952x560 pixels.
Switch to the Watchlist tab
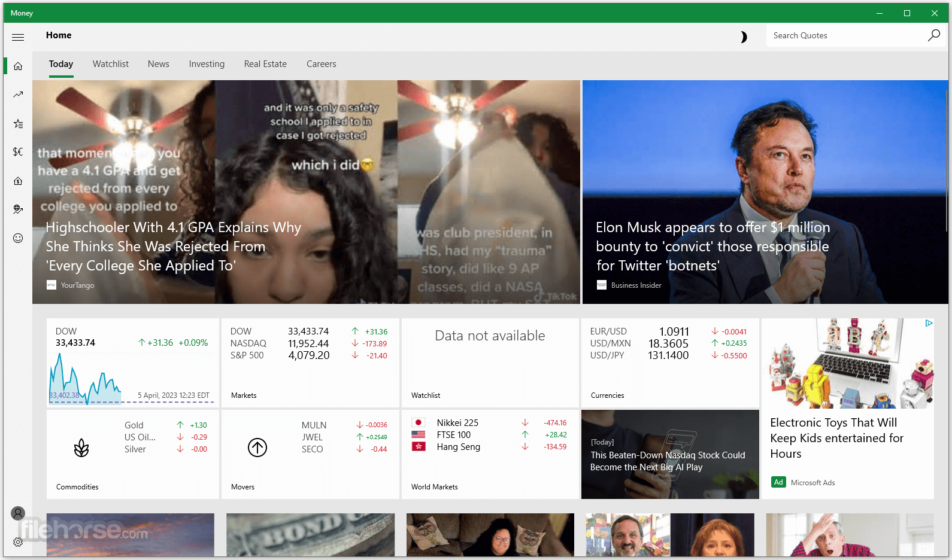pyautogui.click(x=111, y=64)
